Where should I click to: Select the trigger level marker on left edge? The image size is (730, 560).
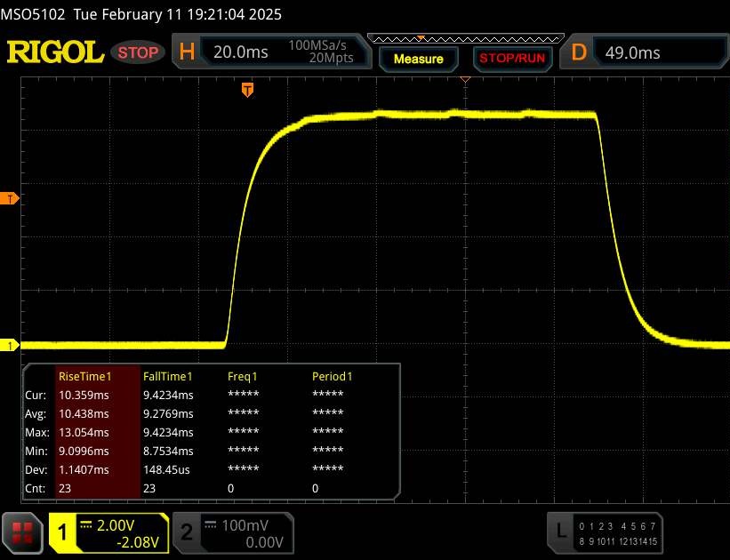tap(9, 199)
